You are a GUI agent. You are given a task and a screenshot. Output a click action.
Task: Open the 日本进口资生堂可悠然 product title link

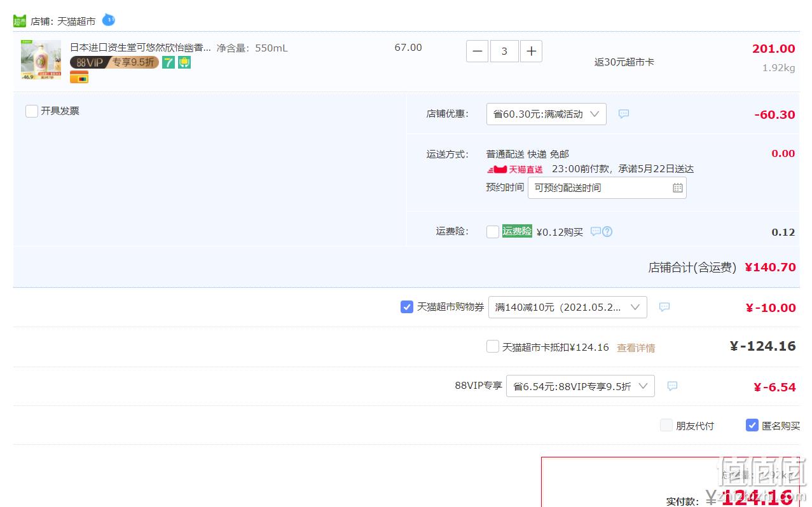tap(141, 47)
